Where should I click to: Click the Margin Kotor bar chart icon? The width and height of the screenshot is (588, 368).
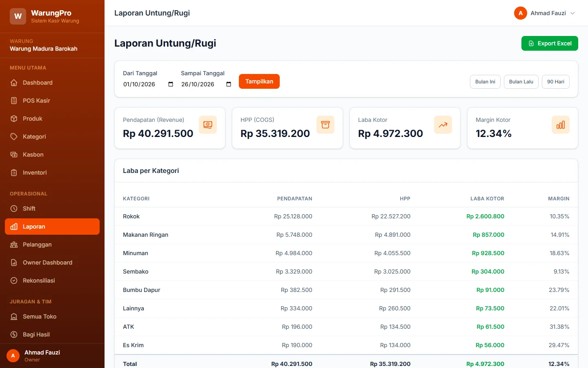561,125
